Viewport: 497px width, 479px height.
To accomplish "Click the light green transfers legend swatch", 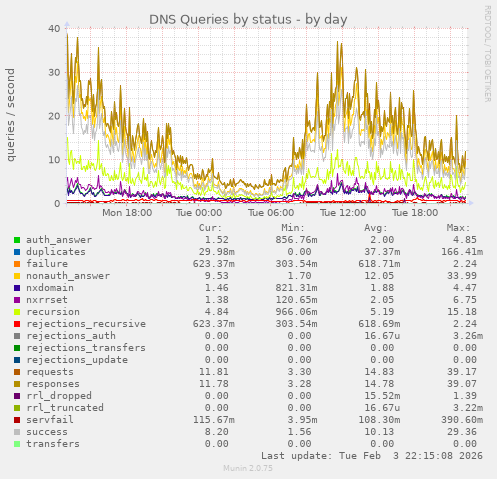I will [17, 444].
